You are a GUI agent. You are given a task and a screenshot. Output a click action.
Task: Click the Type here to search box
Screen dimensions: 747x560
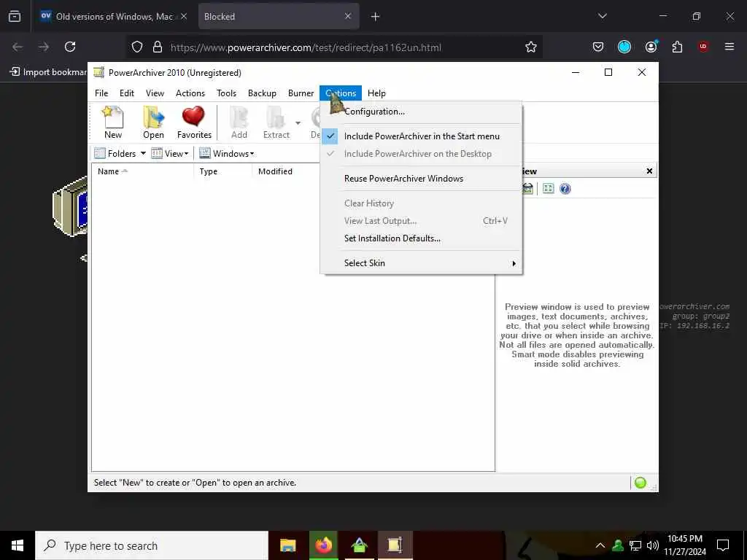click(152, 545)
